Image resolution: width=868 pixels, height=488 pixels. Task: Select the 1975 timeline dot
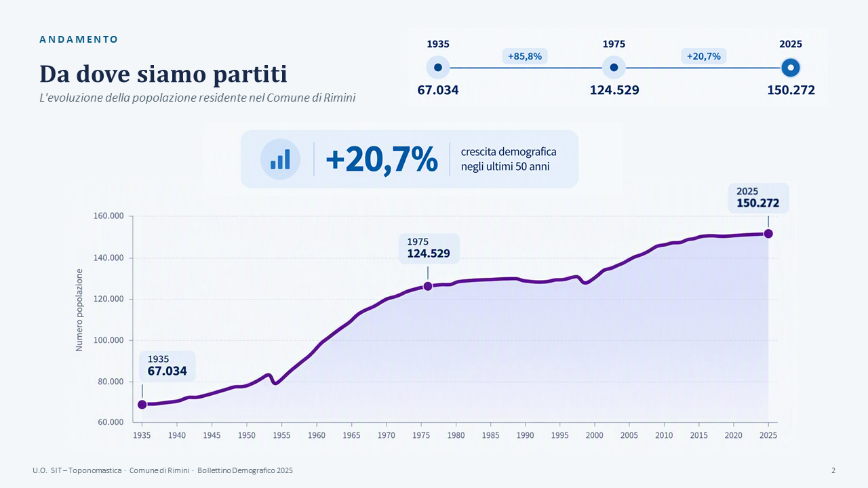click(x=614, y=68)
